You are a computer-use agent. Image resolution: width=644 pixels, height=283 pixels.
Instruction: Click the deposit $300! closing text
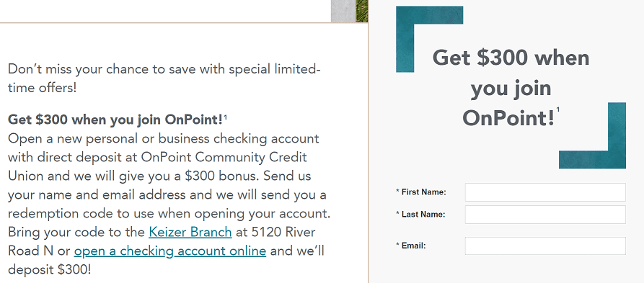click(x=49, y=269)
